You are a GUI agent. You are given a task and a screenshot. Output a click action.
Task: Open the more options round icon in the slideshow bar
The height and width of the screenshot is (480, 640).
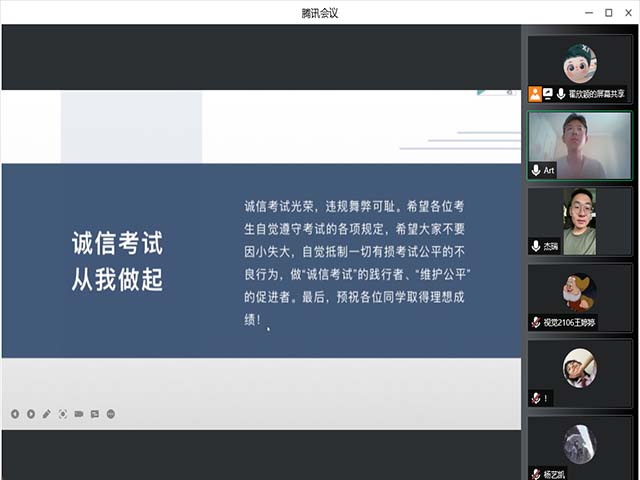click(x=111, y=414)
